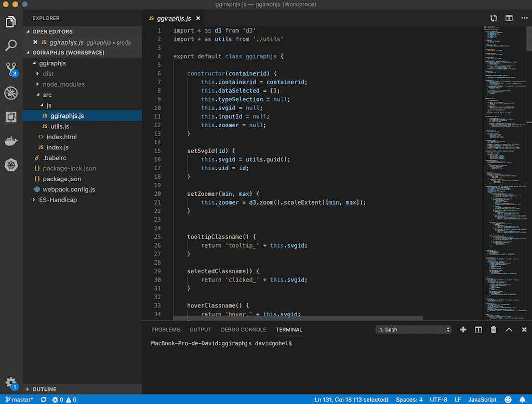532x404 pixels.
Task: Click the open changes icon in editor toolbar
Action: pyautogui.click(x=494, y=18)
